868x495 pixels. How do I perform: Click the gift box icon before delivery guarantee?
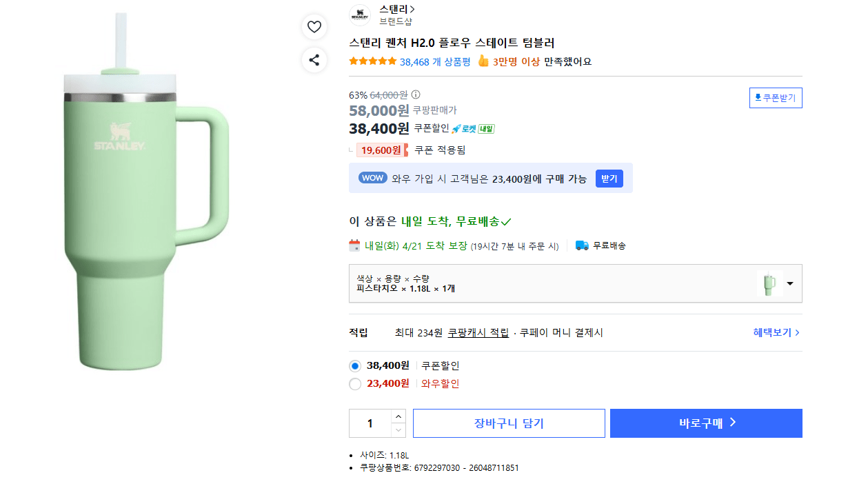tap(355, 245)
